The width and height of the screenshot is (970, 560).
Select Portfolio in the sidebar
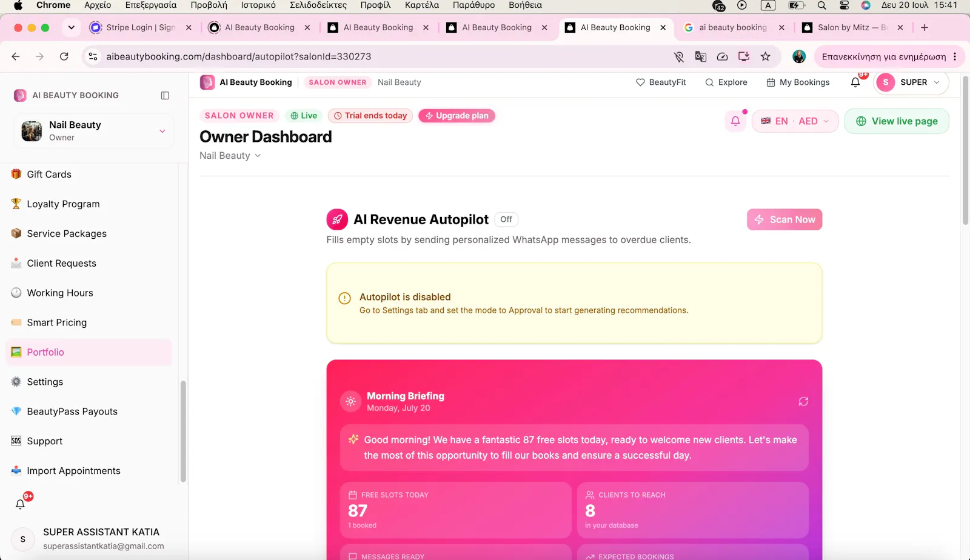coord(89,352)
